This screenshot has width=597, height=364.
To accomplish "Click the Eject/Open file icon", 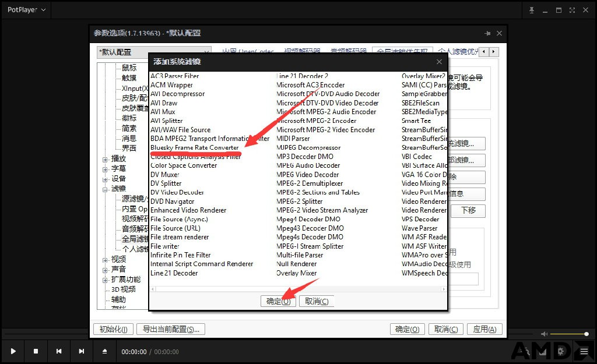I will tap(105, 351).
